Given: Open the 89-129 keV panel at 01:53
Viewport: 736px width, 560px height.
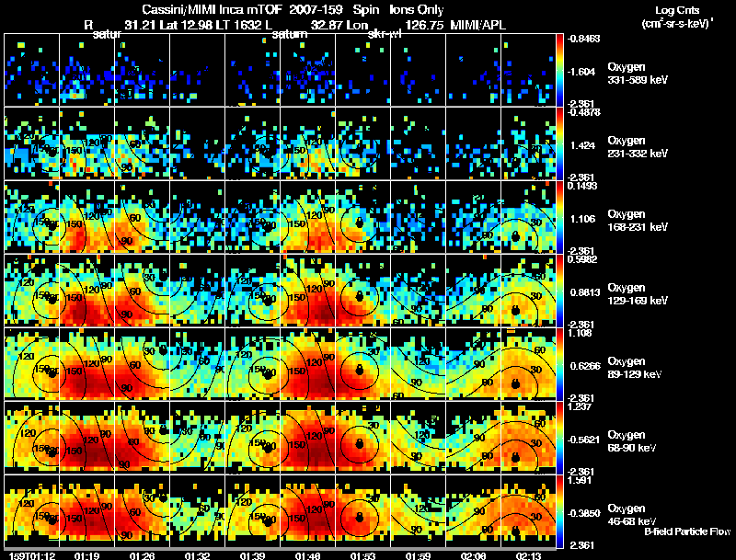Looking at the screenshot, I should pyautogui.click(x=362, y=364).
